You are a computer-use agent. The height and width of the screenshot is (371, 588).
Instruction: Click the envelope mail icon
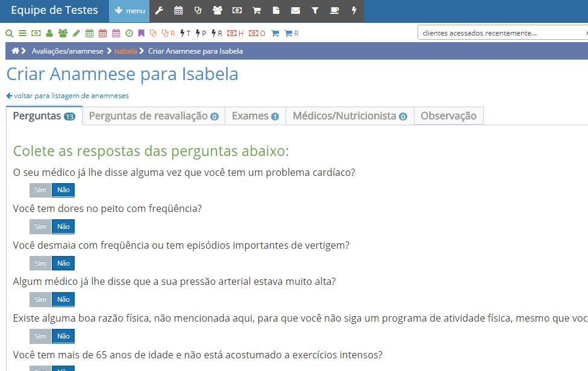pyautogui.click(x=295, y=11)
